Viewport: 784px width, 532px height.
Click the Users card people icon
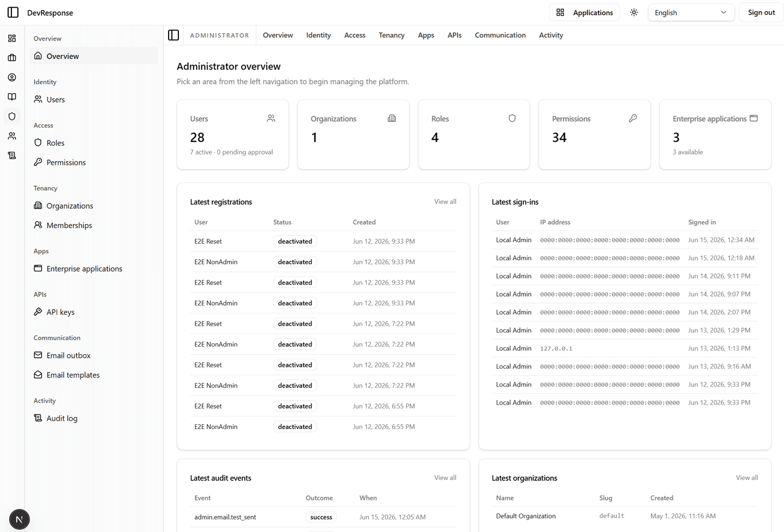tap(271, 118)
